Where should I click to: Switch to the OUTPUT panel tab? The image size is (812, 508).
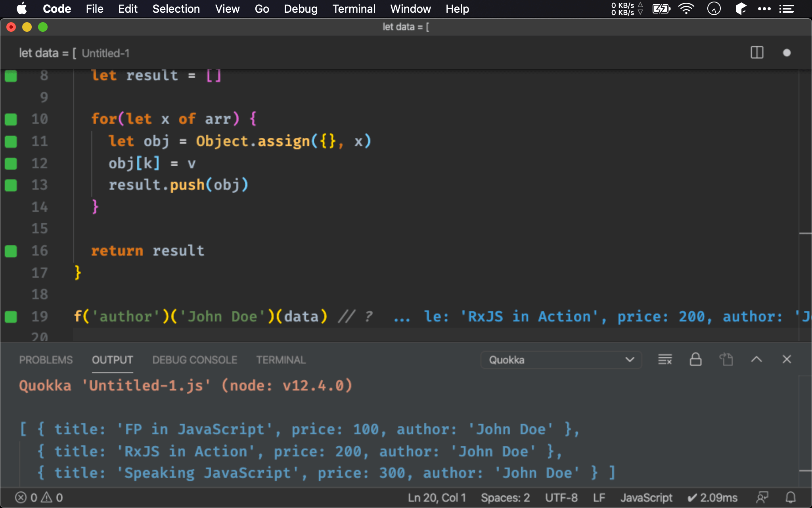pos(112,360)
